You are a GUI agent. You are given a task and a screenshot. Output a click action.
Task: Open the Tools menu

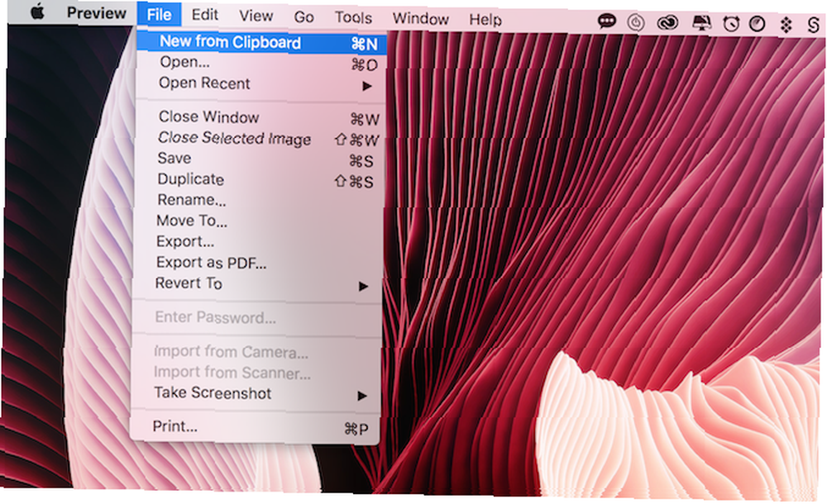pos(353,18)
